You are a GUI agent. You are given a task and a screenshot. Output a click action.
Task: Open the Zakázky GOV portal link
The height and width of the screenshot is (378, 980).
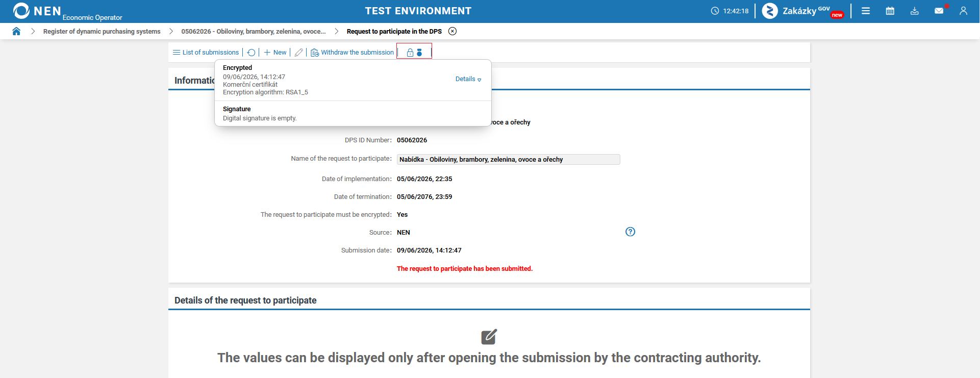(803, 11)
